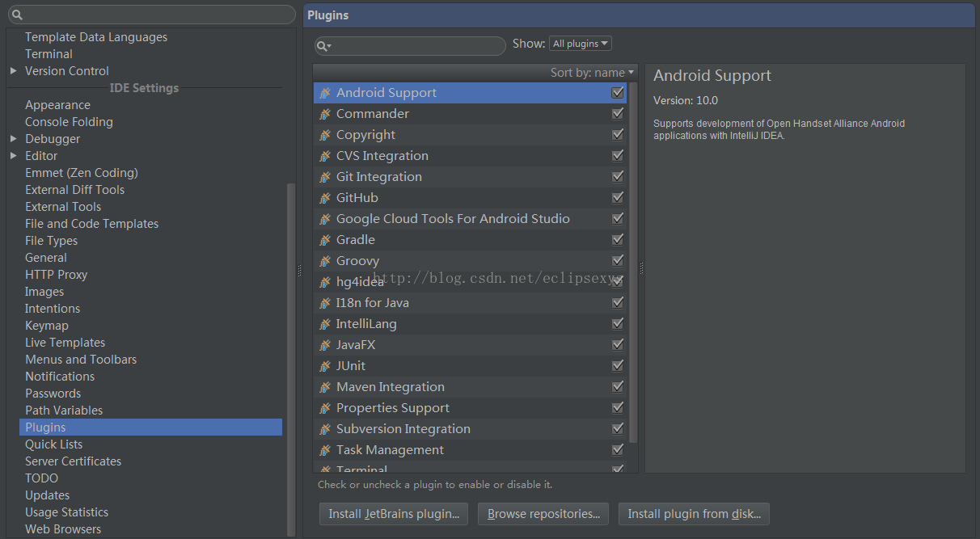980x539 pixels.
Task: Focus the plugin search input field
Action: pos(410,46)
